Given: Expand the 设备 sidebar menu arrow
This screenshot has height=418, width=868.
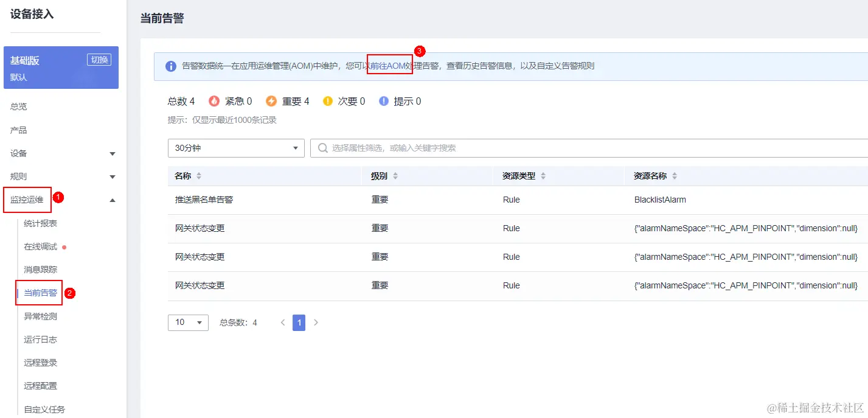Looking at the screenshot, I should point(113,154).
